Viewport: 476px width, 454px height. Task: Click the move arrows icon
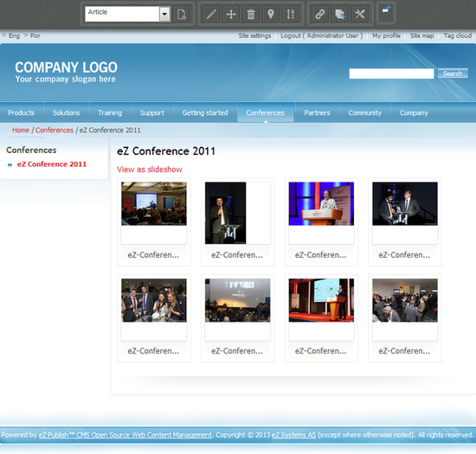click(231, 14)
